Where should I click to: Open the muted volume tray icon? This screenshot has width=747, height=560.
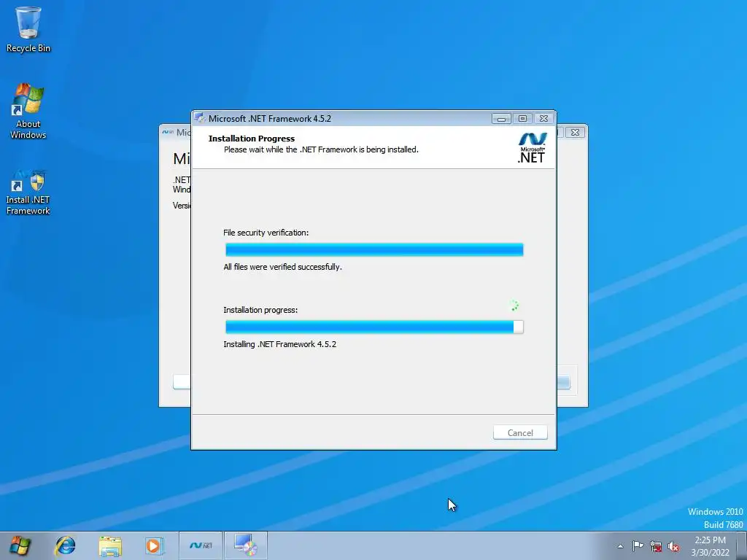coord(673,546)
